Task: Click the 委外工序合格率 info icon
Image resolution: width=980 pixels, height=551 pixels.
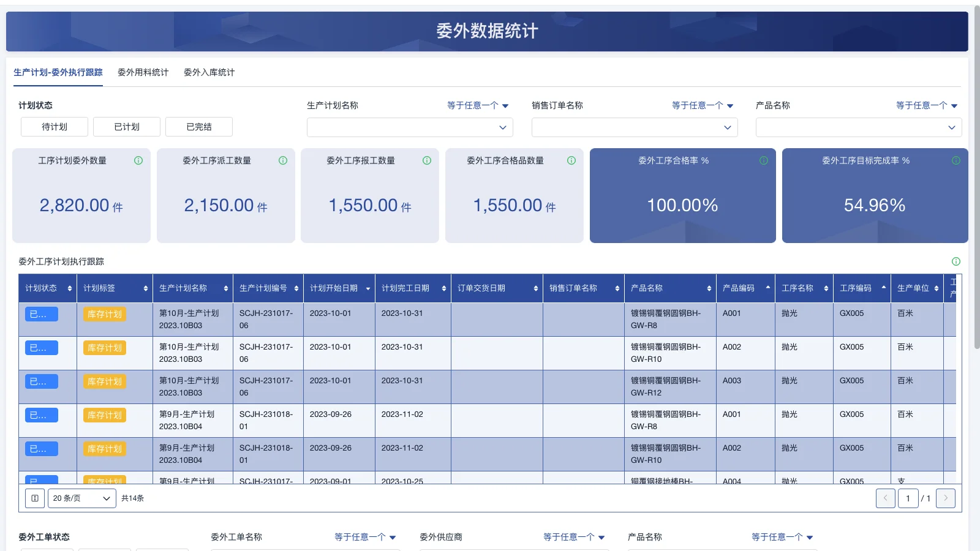Action: tap(763, 160)
